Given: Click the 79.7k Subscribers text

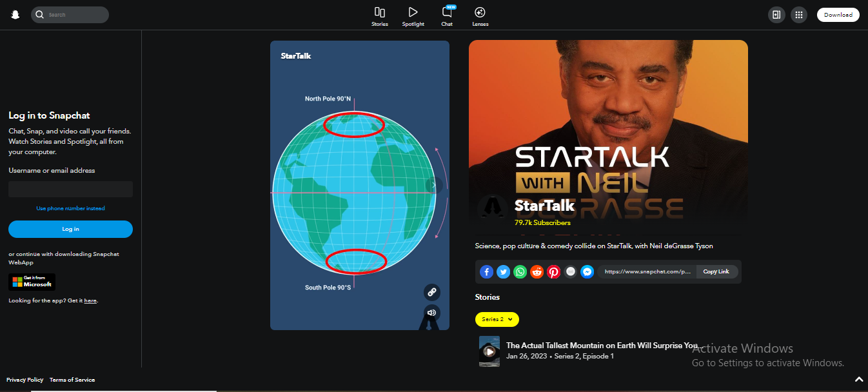Looking at the screenshot, I should tap(542, 222).
